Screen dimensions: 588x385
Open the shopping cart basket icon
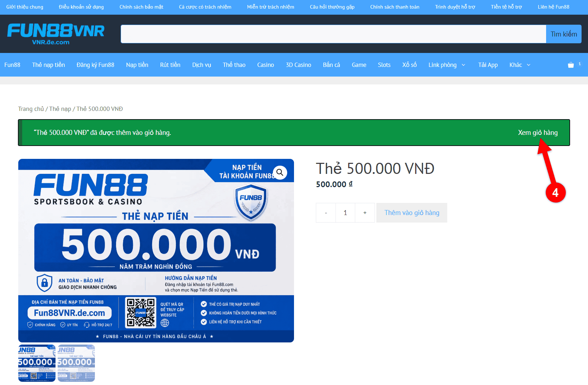pos(571,65)
